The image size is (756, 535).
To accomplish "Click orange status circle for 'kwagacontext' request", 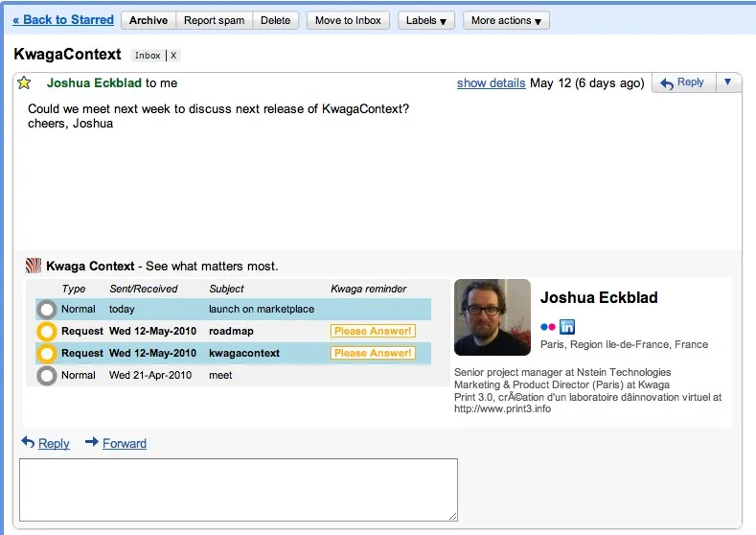I will [x=47, y=353].
